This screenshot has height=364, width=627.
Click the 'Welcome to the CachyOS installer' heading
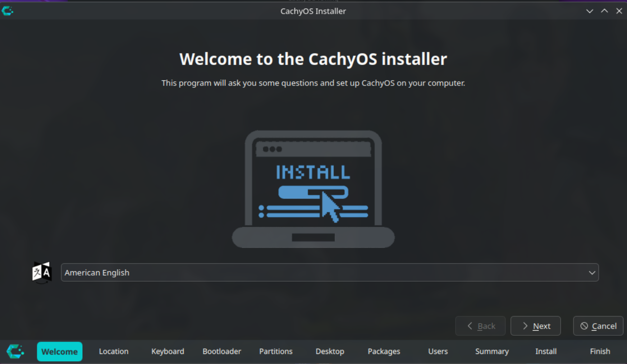coord(313,59)
